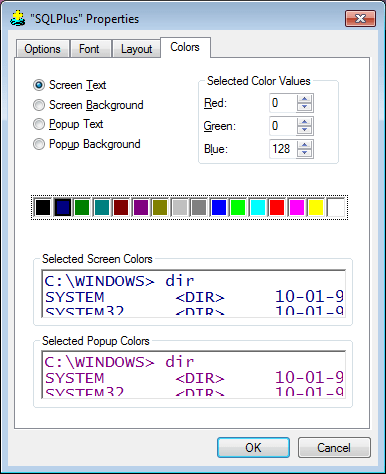
Task: Click the SQLPlus title bar icon
Action: click(x=18, y=19)
